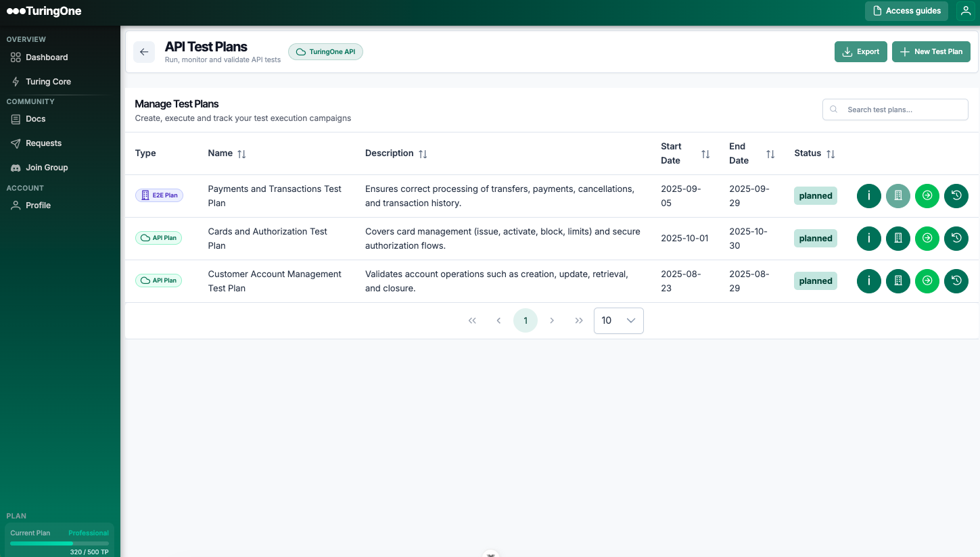Click the Export button
Screen dimensions: 980x557
pos(860,52)
